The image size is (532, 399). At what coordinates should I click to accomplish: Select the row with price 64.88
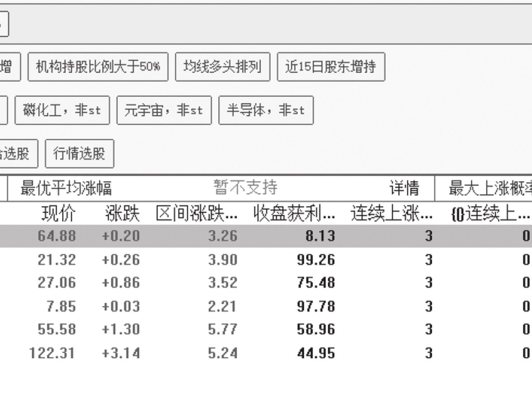click(x=266, y=236)
